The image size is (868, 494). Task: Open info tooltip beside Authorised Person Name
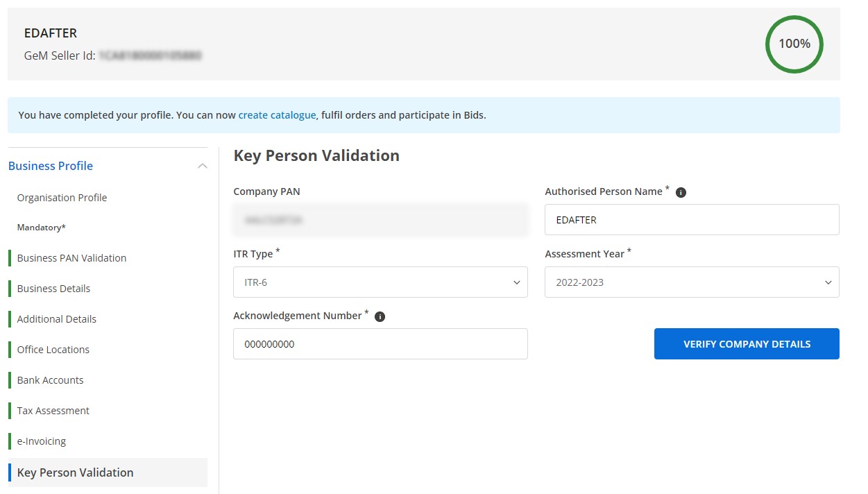(x=681, y=191)
